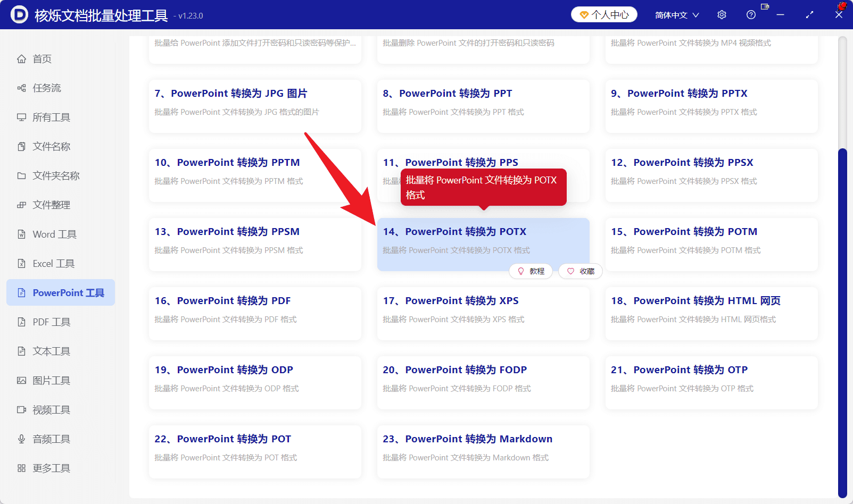Click the folder icon beside 文件夹名称
The image size is (853, 504).
(x=21, y=176)
